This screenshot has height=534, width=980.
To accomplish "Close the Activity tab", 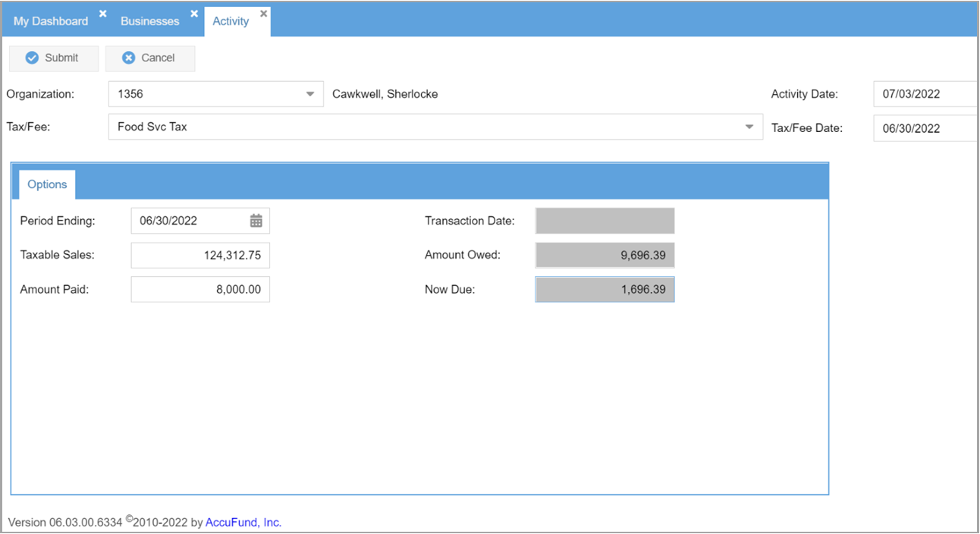I will [263, 14].
